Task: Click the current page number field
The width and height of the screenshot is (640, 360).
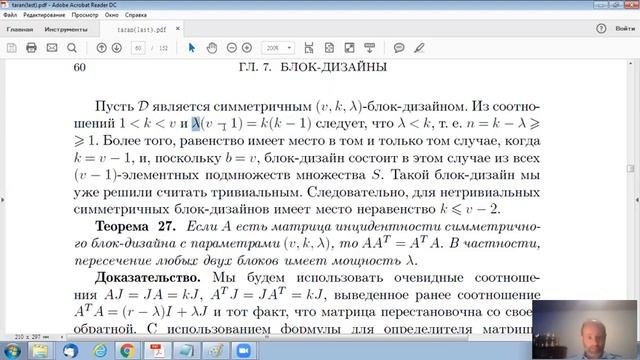Action: [138, 48]
